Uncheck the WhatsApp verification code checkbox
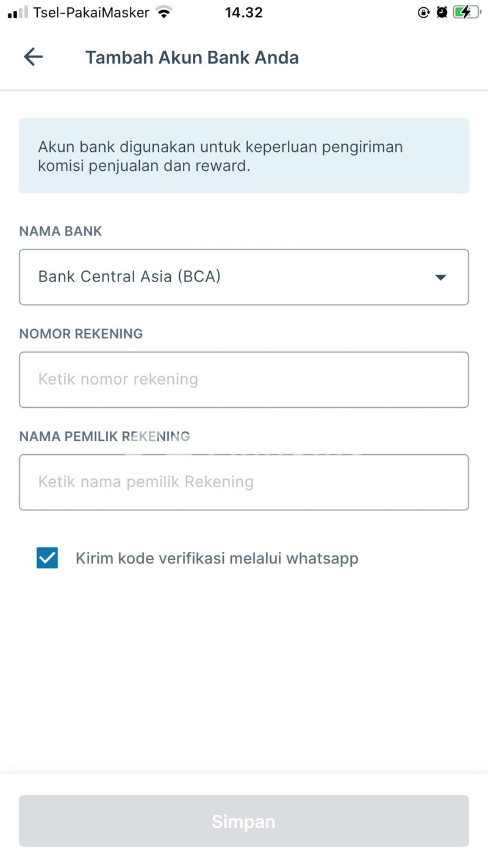The width and height of the screenshot is (488, 868). [47, 558]
